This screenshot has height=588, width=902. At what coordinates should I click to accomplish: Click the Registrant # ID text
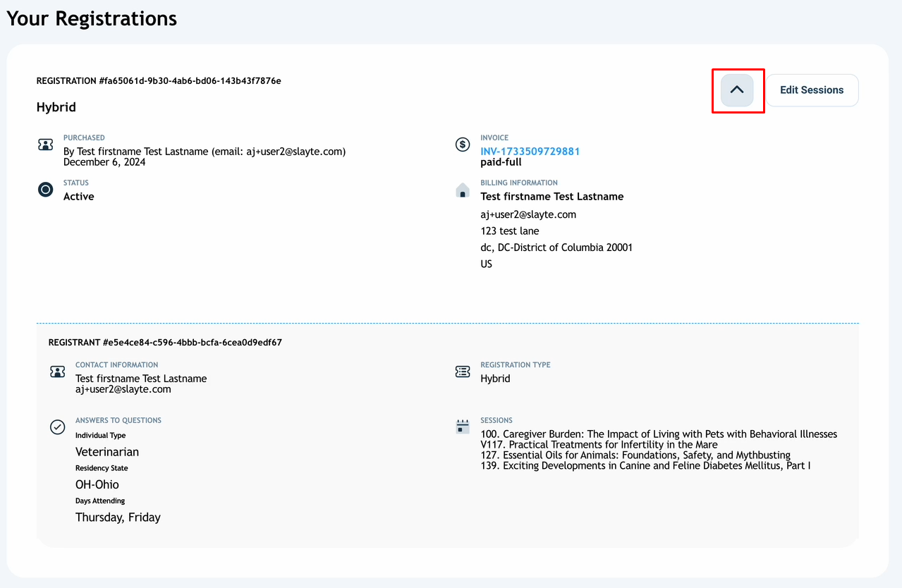[x=165, y=343]
